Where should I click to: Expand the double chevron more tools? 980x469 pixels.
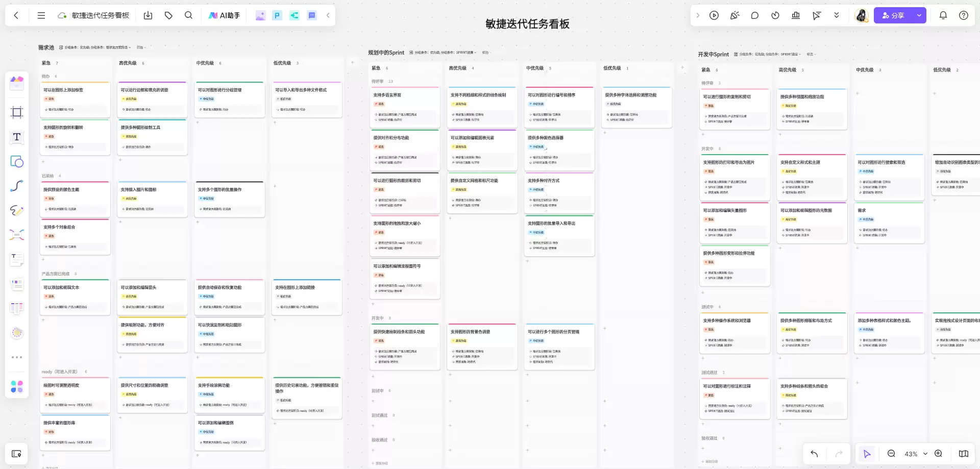pos(837,15)
